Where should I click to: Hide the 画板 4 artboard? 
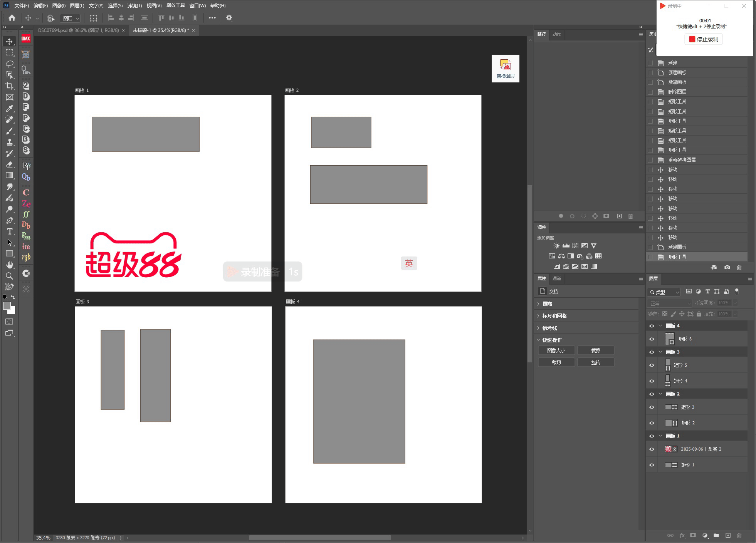(652, 326)
